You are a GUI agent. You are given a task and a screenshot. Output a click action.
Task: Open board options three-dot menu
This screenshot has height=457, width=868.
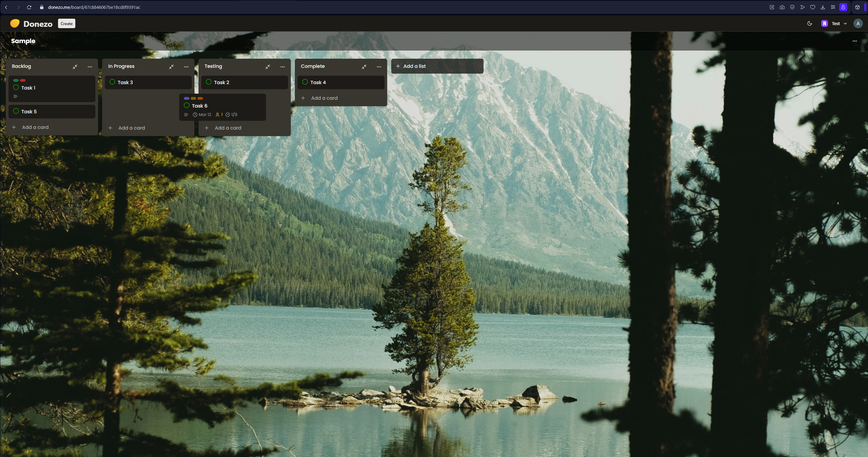(854, 41)
